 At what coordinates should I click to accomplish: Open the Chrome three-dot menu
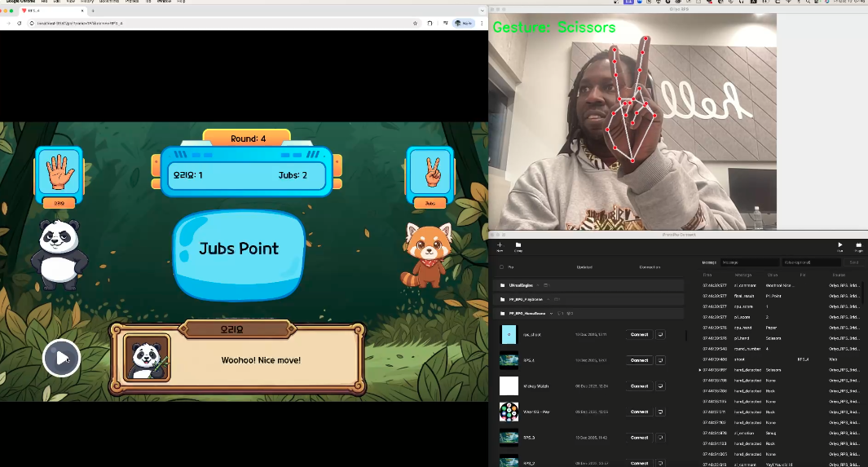coord(482,24)
